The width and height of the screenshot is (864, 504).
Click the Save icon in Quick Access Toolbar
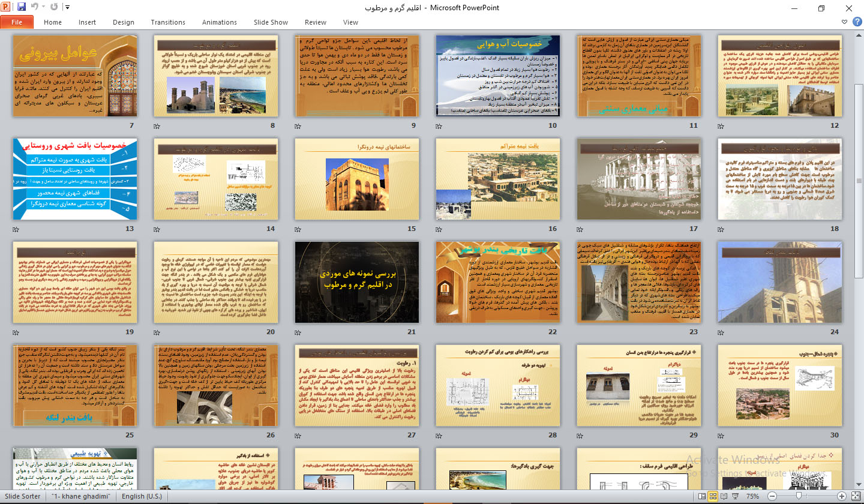tap(22, 8)
